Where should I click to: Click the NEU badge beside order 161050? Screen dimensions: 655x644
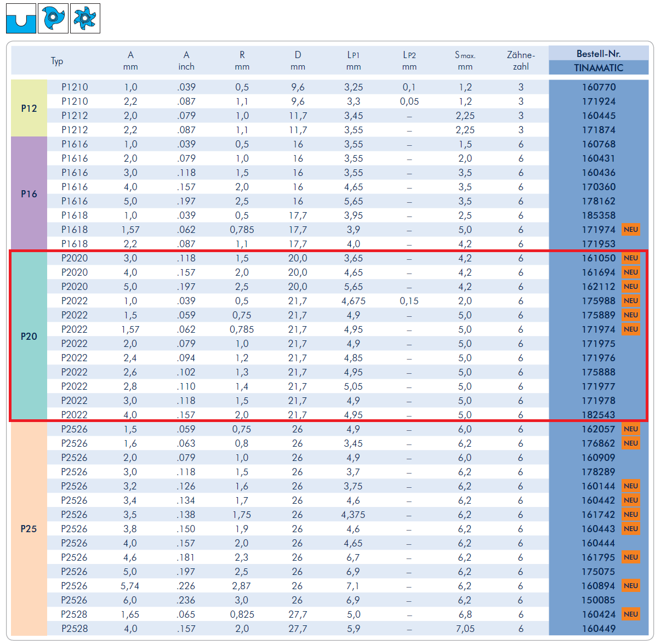[630, 258]
